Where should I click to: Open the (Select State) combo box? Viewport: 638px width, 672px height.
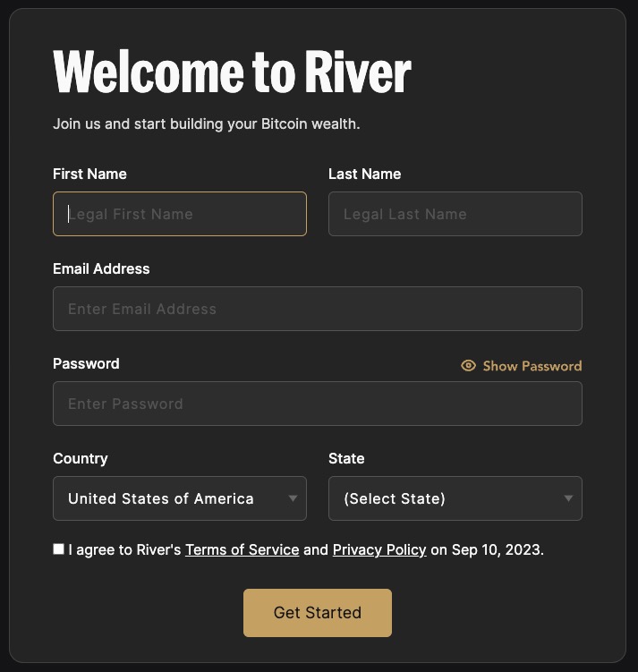tap(455, 498)
